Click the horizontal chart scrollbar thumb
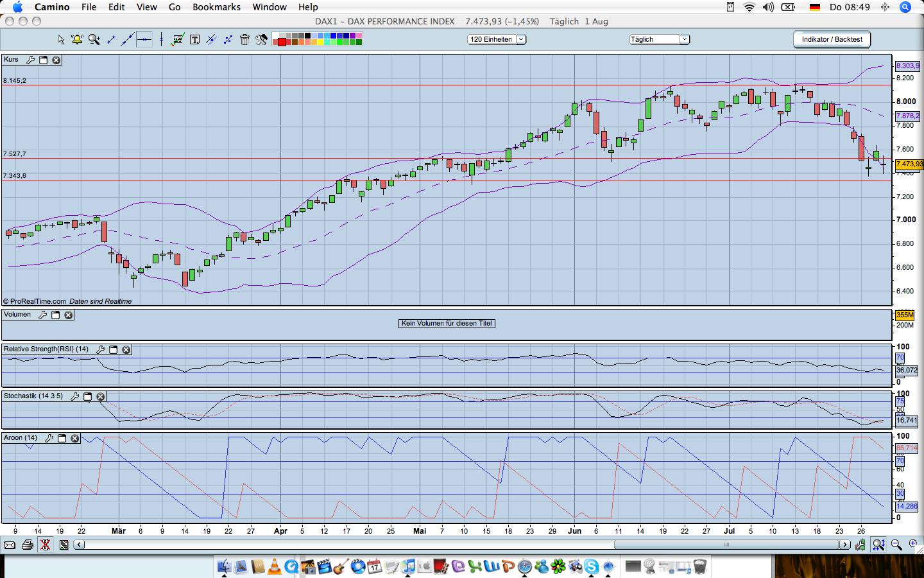924x578 pixels. coord(726,545)
